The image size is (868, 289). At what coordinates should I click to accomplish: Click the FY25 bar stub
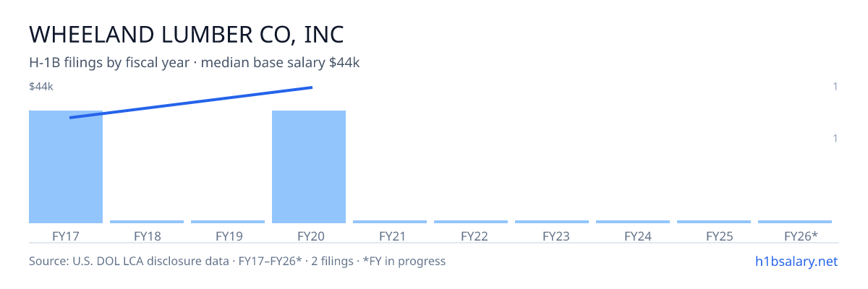pos(714,222)
